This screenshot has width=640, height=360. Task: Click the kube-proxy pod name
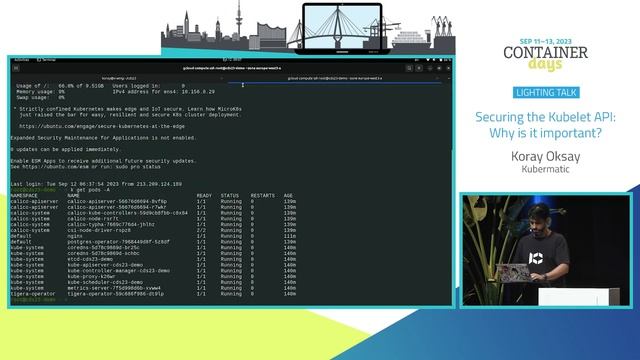pyautogui.click(x=91, y=277)
